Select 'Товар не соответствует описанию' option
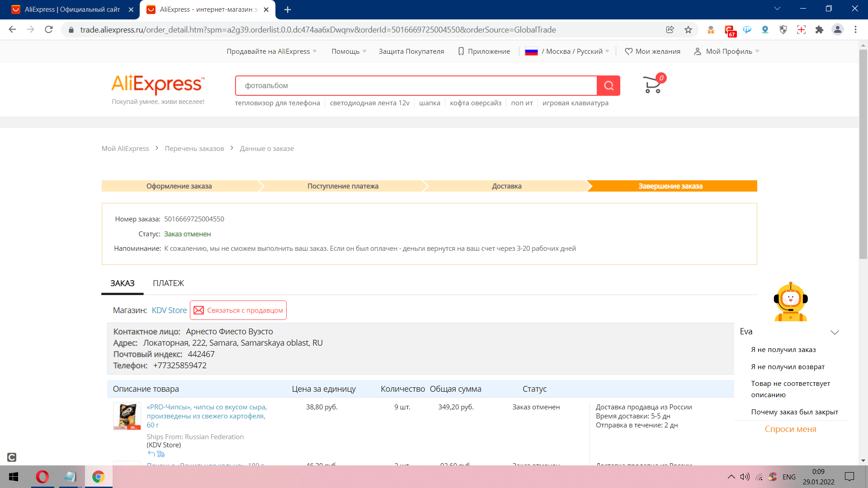The height and width of the screenshot is (488, 868). click(791, 389)
